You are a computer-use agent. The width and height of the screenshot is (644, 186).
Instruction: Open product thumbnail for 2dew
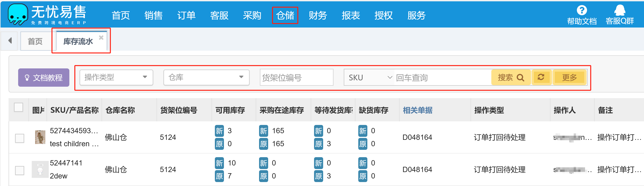coord(40,170)
